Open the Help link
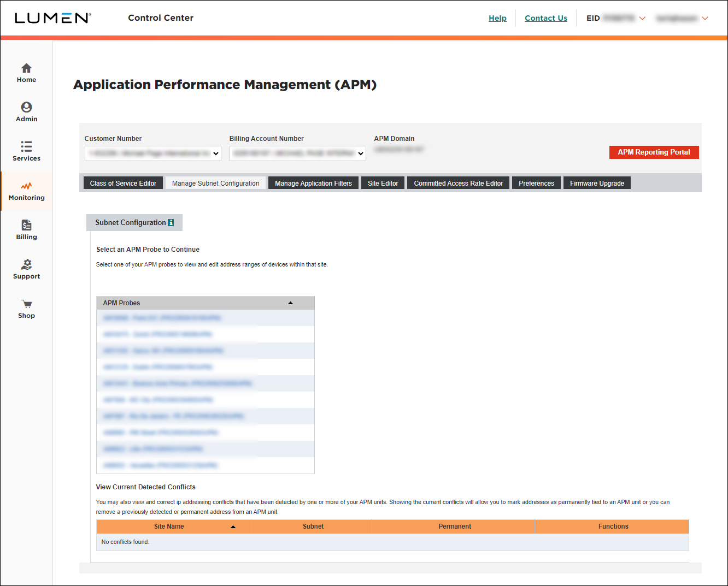Viewport: 728px width, 586px height. pos(497,18)
